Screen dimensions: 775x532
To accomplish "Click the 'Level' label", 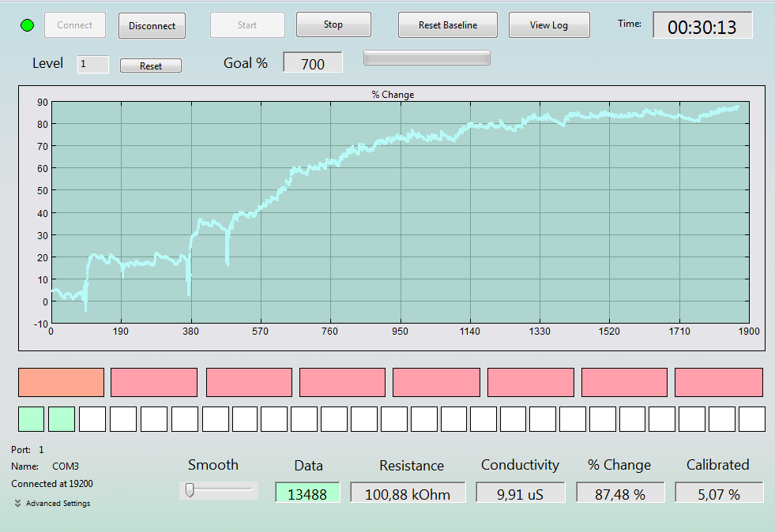I will [x=47, y=63].
